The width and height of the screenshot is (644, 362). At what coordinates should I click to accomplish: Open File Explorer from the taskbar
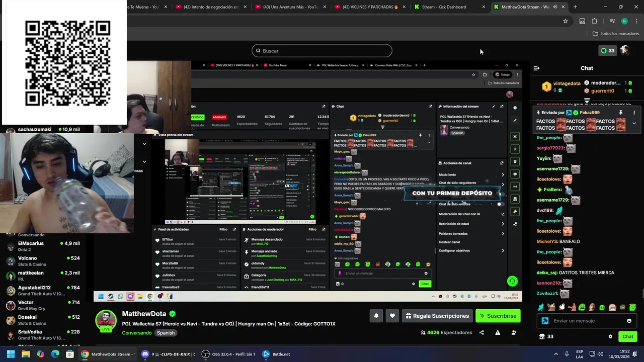coord(26,354)
